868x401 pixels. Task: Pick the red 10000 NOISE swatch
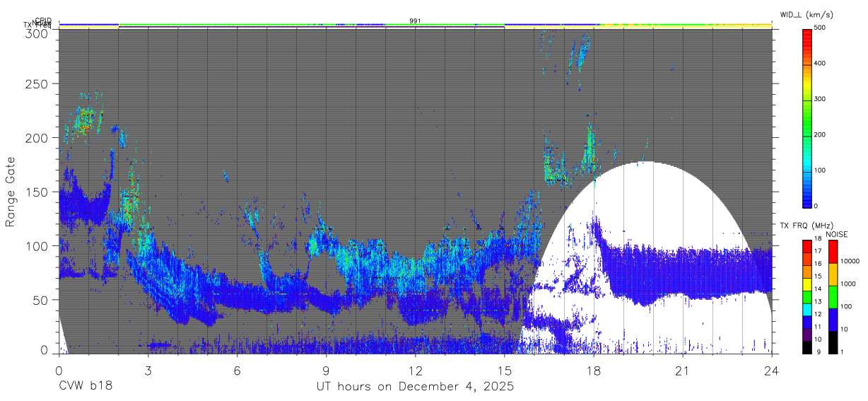833,252
